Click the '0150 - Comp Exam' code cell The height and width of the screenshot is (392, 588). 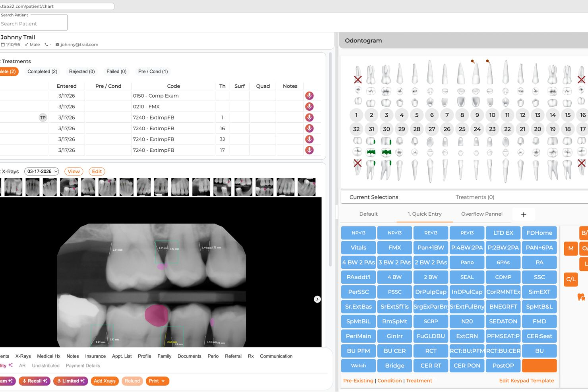[173, 96]
